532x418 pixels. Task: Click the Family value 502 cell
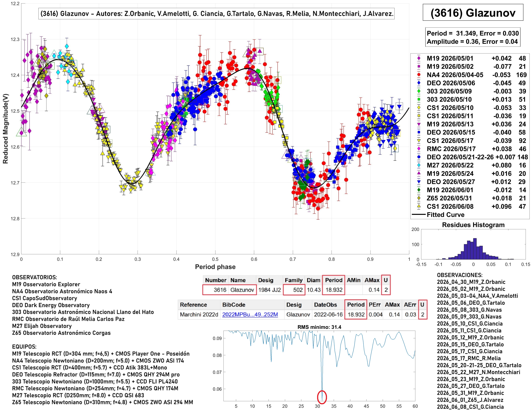click(x=294, y=290)
